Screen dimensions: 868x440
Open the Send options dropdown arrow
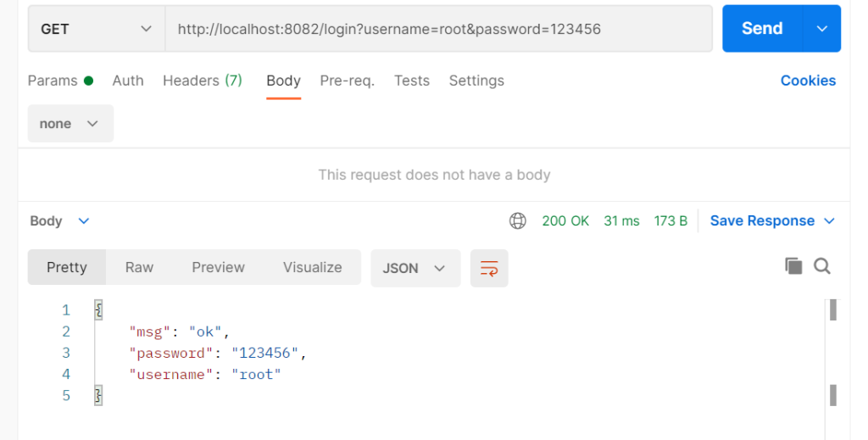coord(821,29)
